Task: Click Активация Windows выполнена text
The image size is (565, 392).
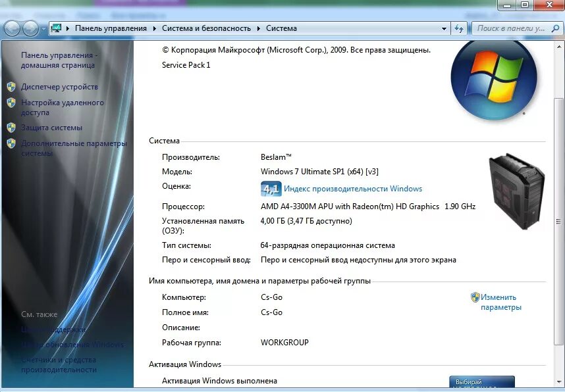Action: pyautogui.click(x=219, y=380)
